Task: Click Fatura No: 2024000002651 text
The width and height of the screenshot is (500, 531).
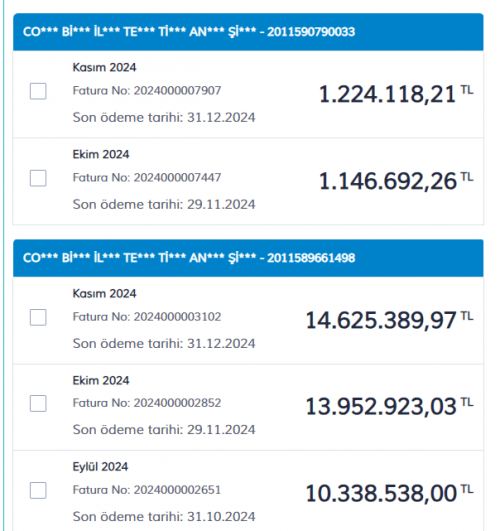Action: 147,490
